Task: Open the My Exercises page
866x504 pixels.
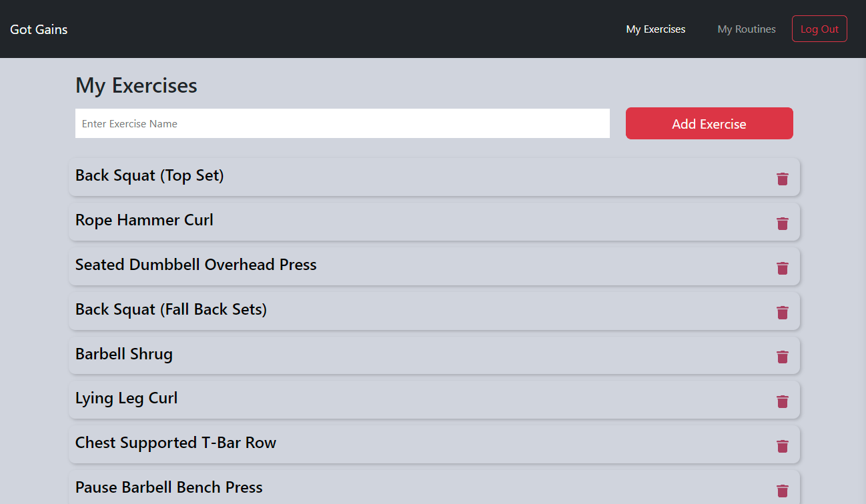Action: pos(655,29)
